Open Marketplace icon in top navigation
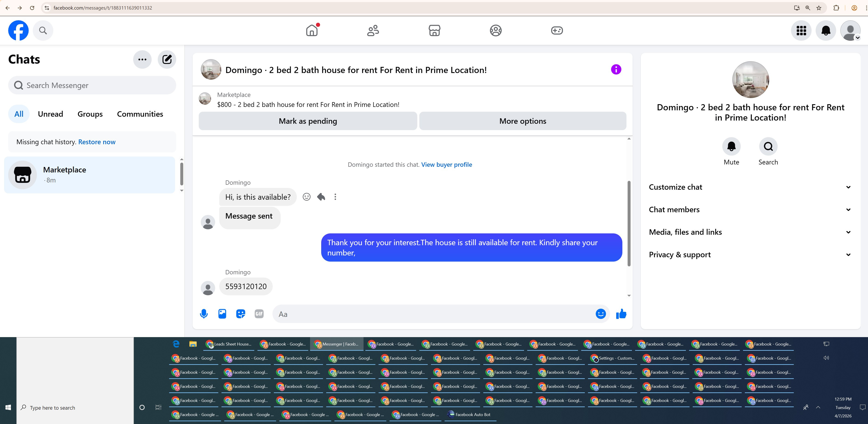 pos(434,30)
